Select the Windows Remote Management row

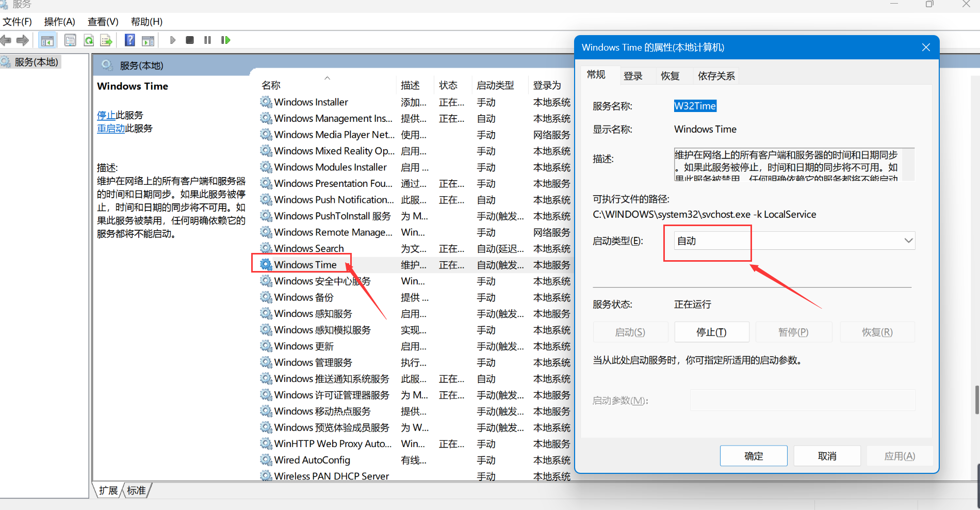tap(415, 232)
